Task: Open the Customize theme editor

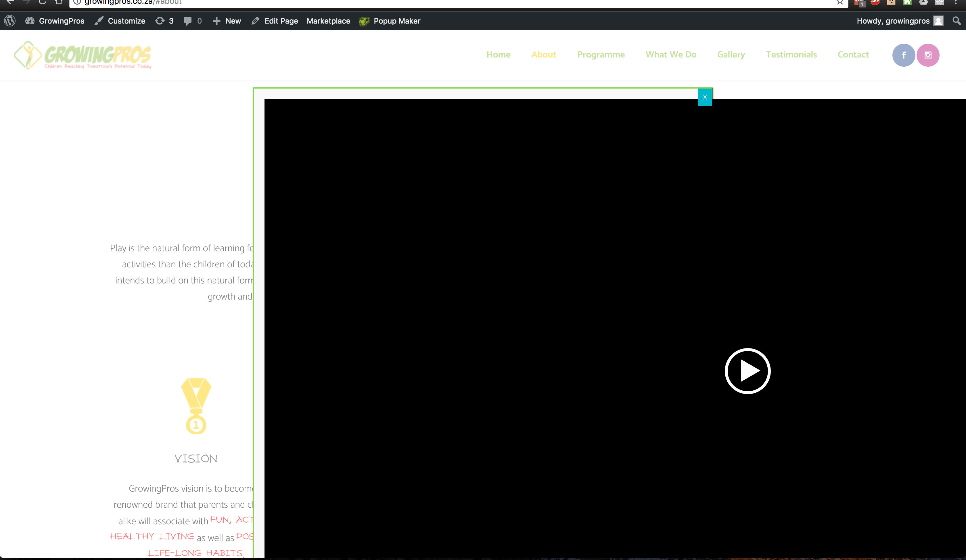Action: 120,21
